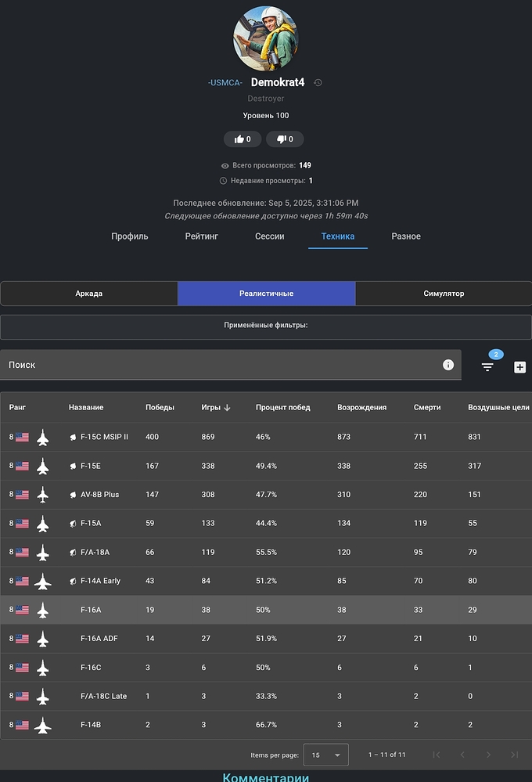Click the aircraft icon in F/A-18C Late row
Screen dimensions: 532x782
point(43,697)
